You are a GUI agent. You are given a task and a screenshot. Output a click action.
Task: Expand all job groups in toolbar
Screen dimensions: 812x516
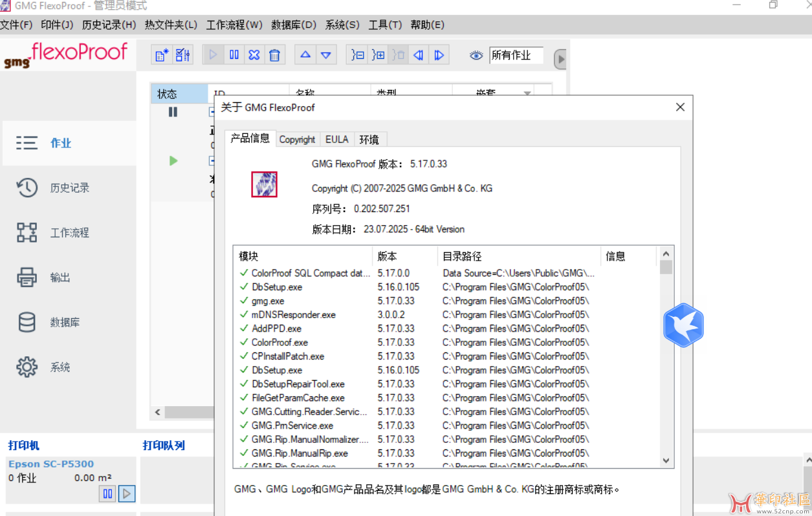[x=379, y=55]
